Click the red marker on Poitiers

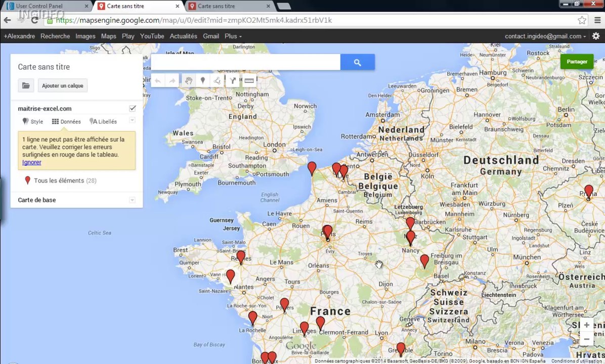pos(284,305)
